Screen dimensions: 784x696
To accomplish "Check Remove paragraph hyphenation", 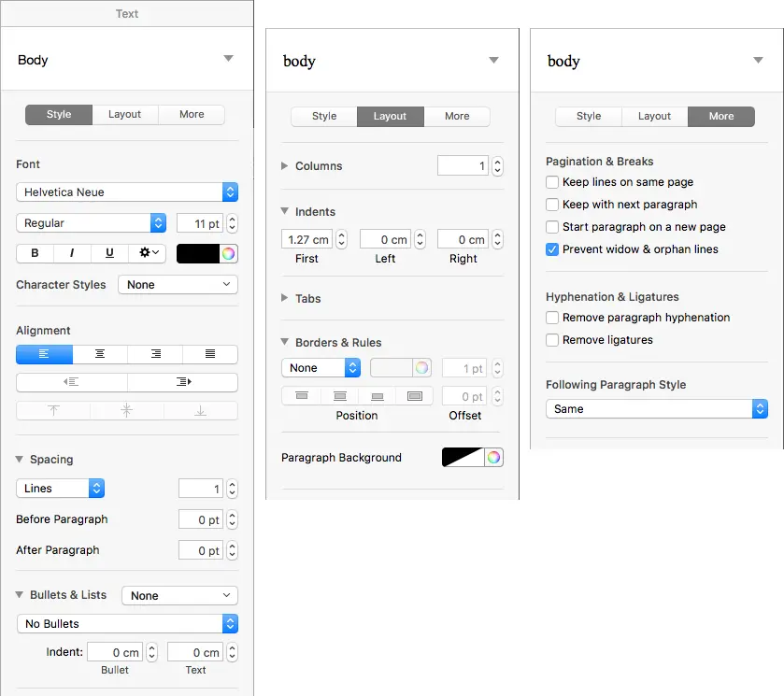I will coord(553,318).
